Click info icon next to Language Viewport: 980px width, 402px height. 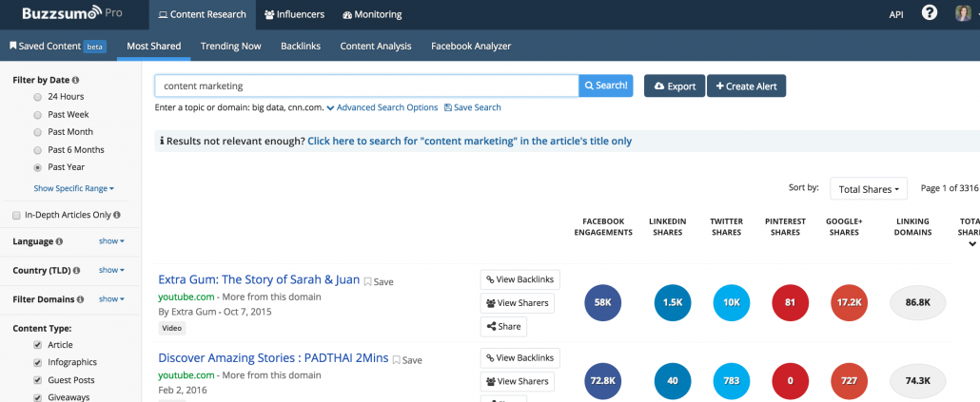(x=59, y=241)
